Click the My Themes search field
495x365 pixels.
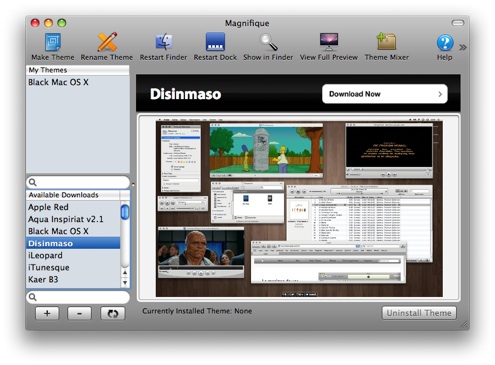[x=78, y=182]
